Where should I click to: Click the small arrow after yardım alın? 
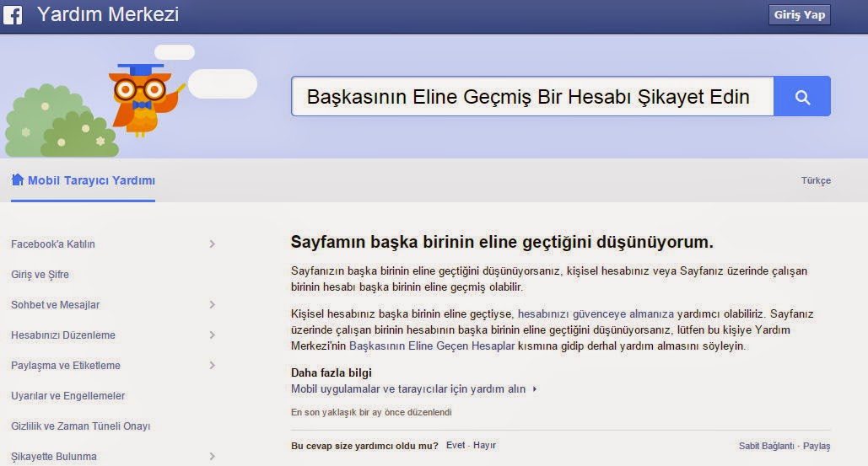point(535,389)
